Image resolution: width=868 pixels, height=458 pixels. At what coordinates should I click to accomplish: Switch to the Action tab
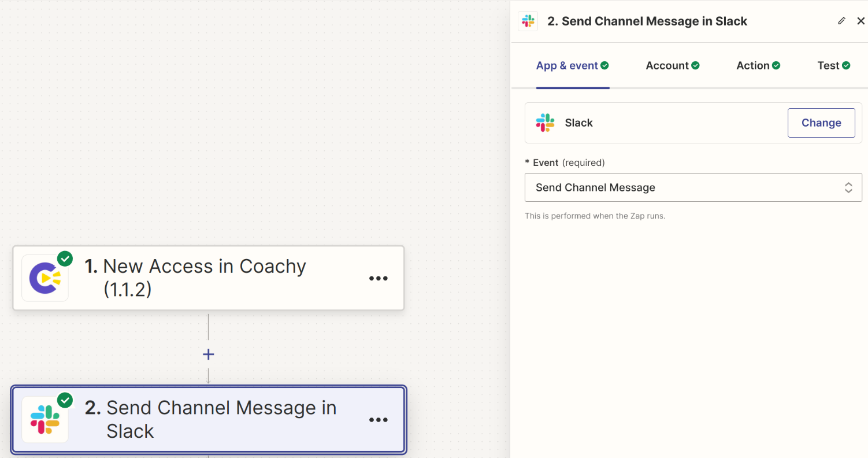tap(758, 66)
